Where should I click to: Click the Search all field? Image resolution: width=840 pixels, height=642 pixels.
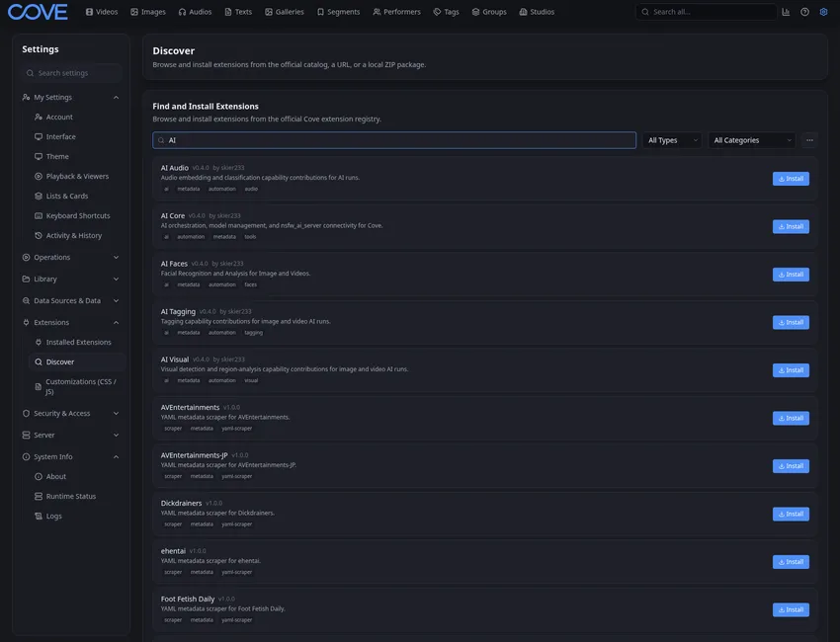pyautogui.click(x=706, y=12)
